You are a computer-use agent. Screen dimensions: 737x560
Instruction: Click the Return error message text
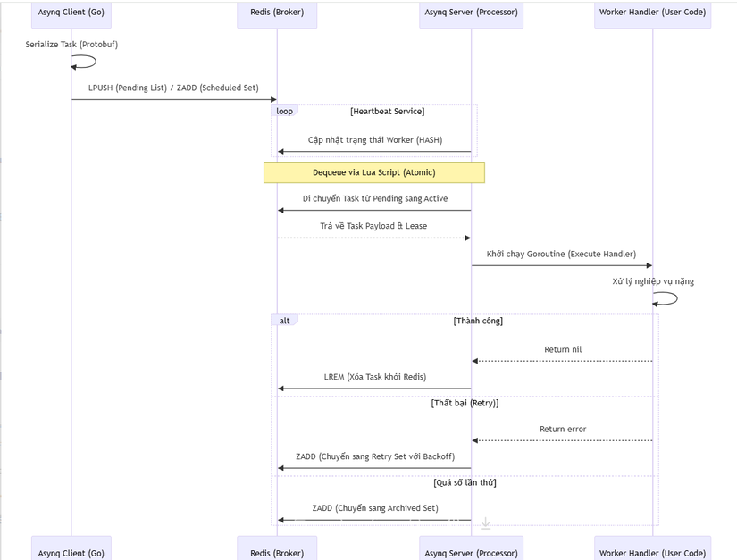(x=563, y=429)
